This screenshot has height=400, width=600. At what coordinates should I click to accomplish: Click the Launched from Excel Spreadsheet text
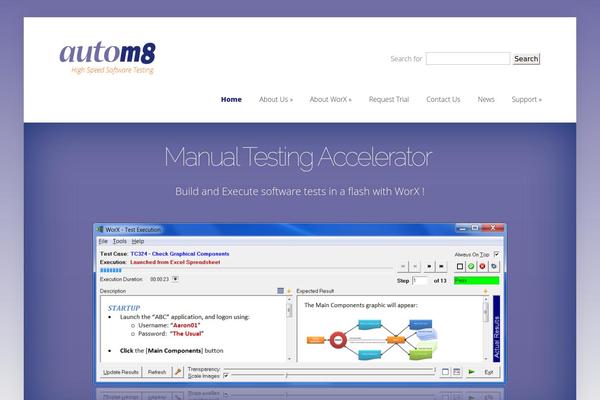pyautogui.click(x=175, y=262)
